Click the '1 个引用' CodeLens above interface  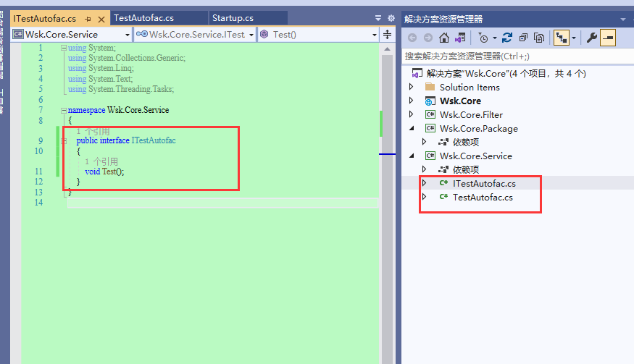pyautogui.click(x=93, y=131)
